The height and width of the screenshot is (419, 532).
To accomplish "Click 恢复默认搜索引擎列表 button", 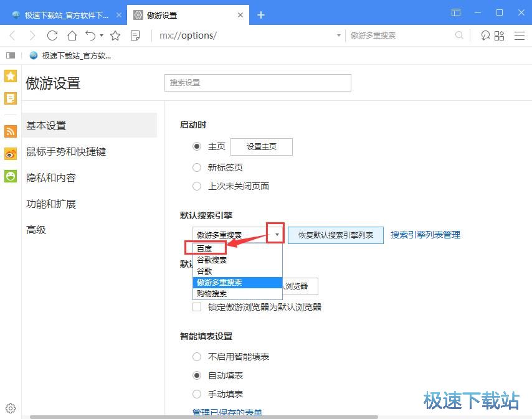I will (x=336, y=235).
